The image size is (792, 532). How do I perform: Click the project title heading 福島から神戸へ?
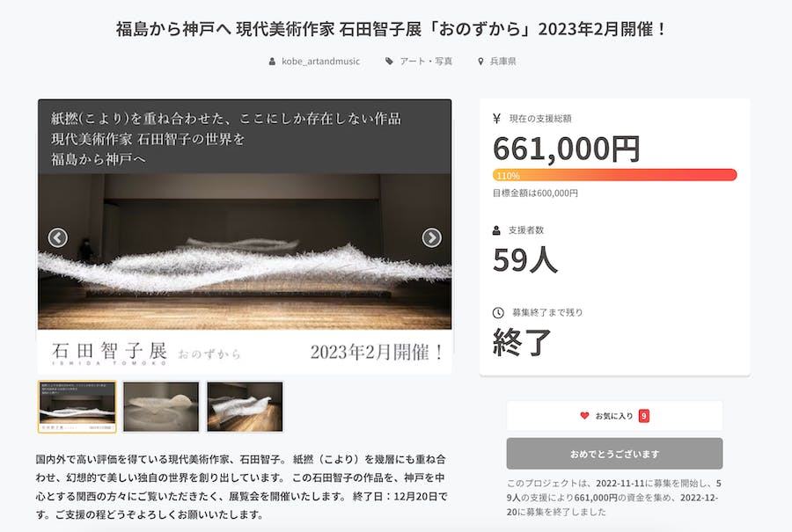click(x=391, y=29)
